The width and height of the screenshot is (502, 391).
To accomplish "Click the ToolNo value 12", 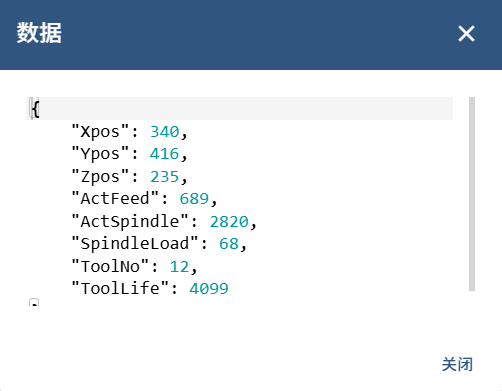I will (x=179, y=267).
